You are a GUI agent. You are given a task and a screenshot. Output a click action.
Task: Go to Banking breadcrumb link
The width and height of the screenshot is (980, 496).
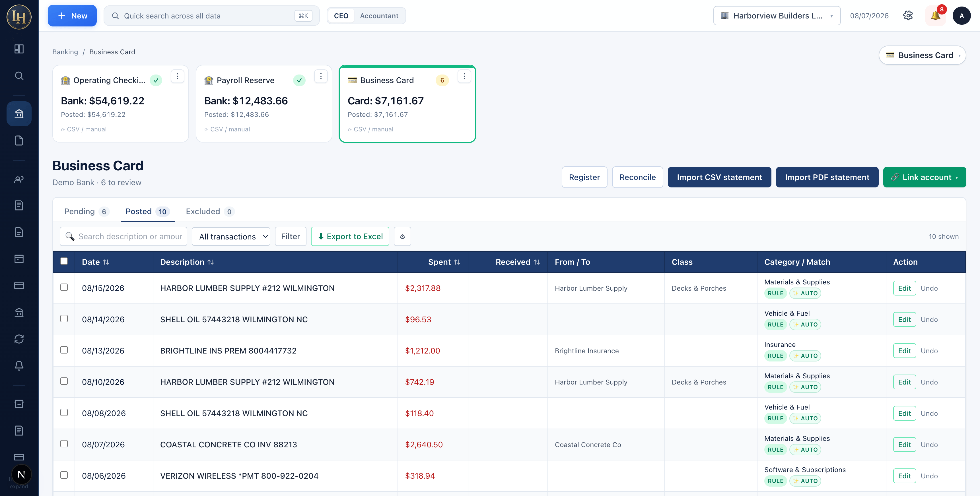click(x=65, y=52)
